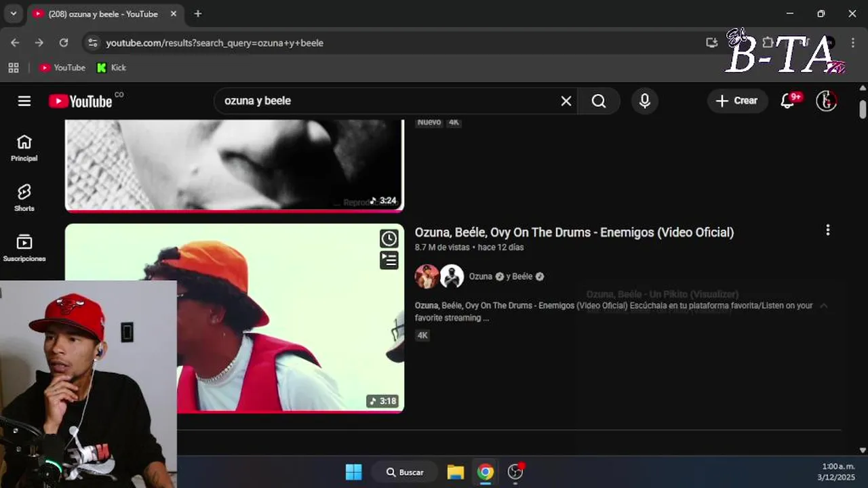Click the taskbar Buscar search box

point(406,472)
